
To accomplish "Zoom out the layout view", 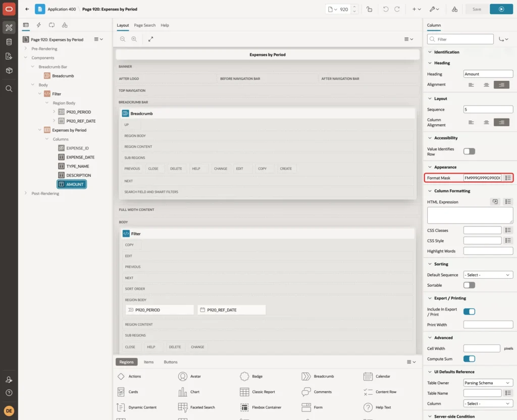I will (x=123, y=39).
